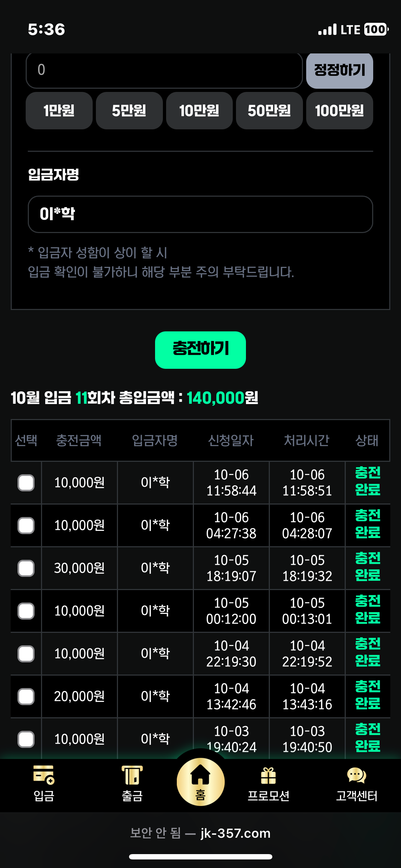Focus the deposit amount input field
401x868 pixels.
tap(164, 70)
